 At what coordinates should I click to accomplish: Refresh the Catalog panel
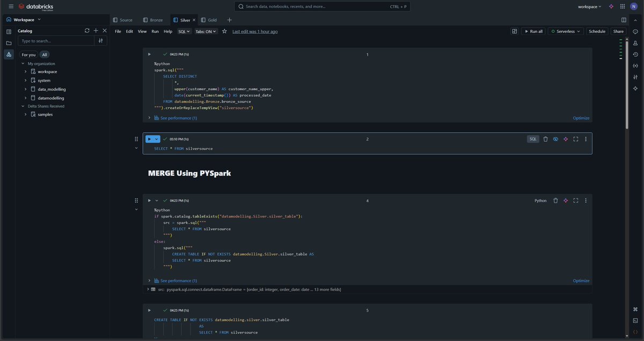pos(87,31)
